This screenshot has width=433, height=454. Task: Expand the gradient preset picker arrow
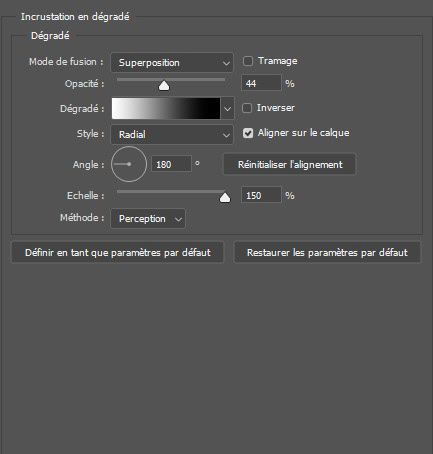227,108
